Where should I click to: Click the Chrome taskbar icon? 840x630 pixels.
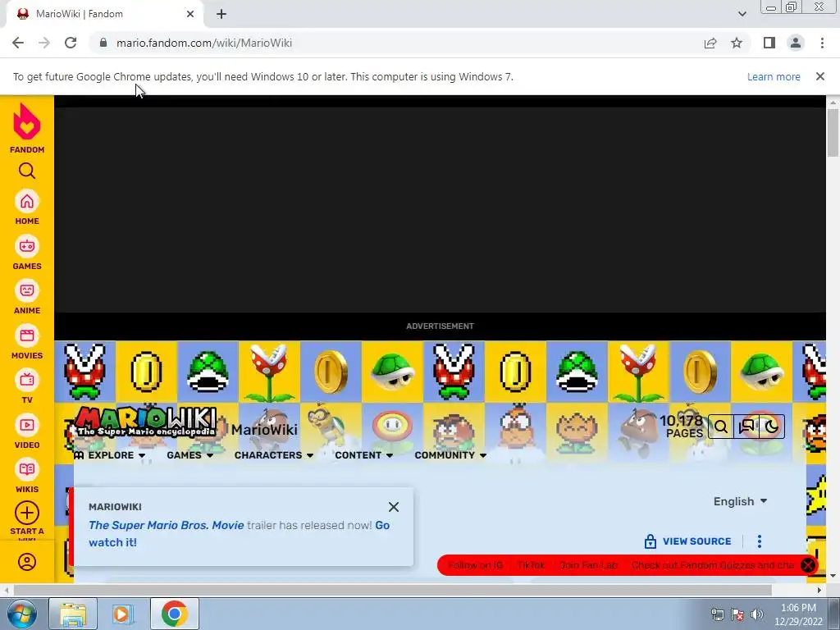tap(174, 614)
